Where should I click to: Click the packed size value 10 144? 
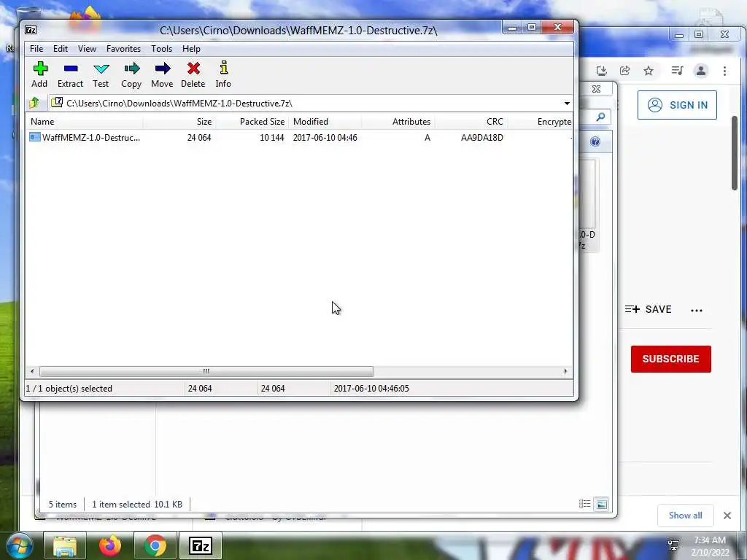pos(271,138)
